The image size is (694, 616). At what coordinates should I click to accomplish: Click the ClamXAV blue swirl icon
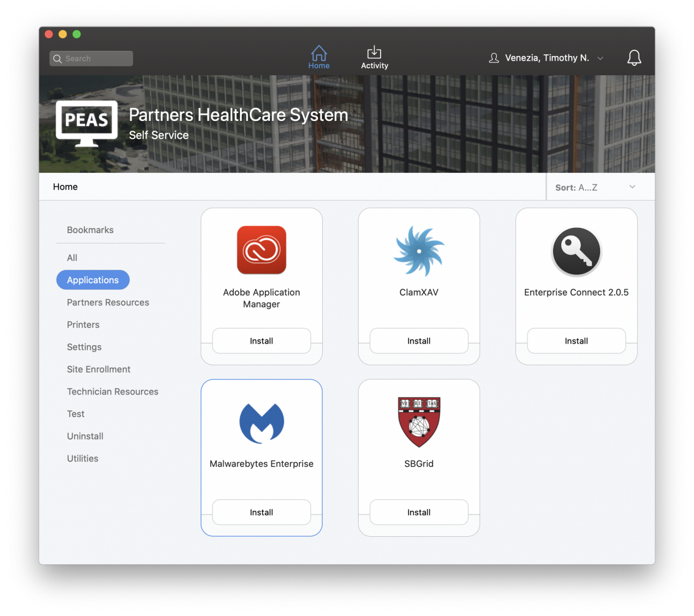pyautogui.click(x=419, y=250)
